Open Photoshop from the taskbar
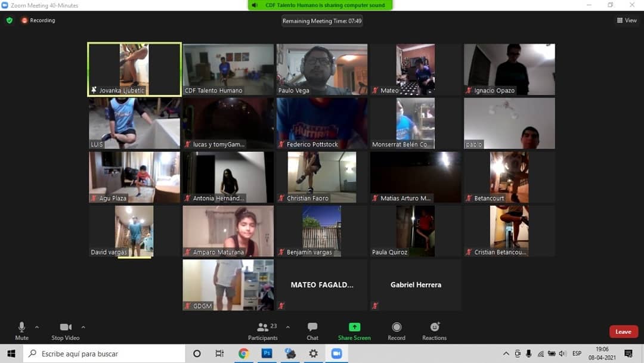Screen dimensions: 644x363 pyautogui.click(x=267, y=353)
